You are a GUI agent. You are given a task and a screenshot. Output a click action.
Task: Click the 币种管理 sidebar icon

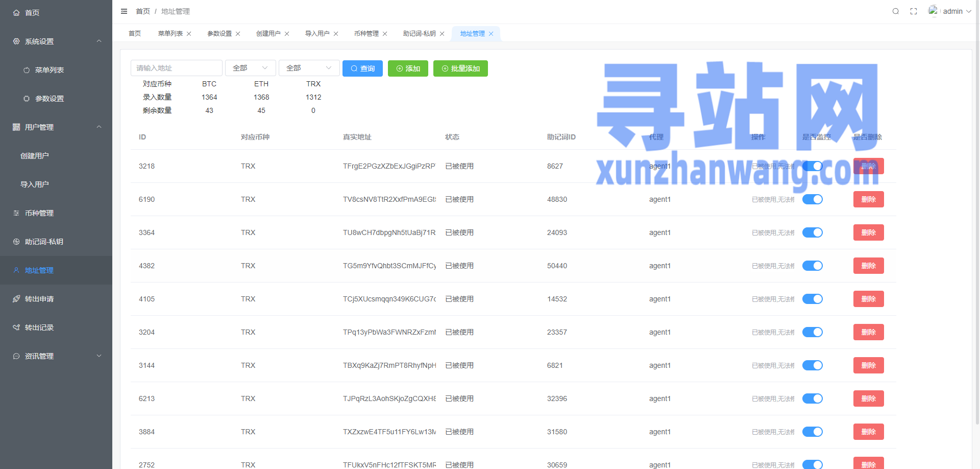[16, 213]
